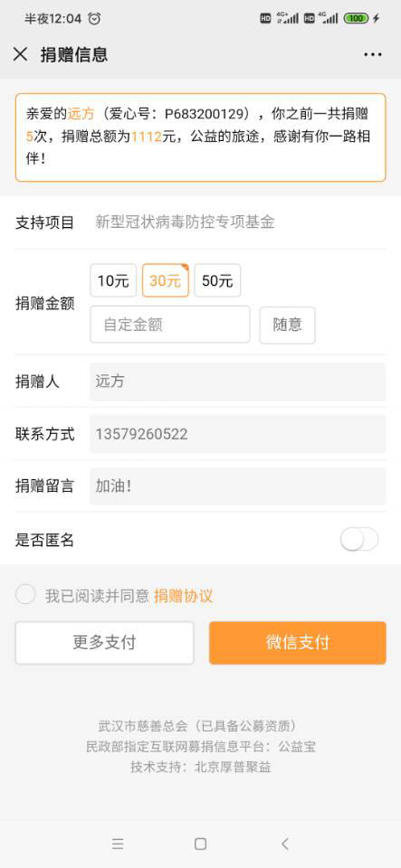401x868 pixels.
Task: Click the donor name field 远方
Action: (237, 382)
